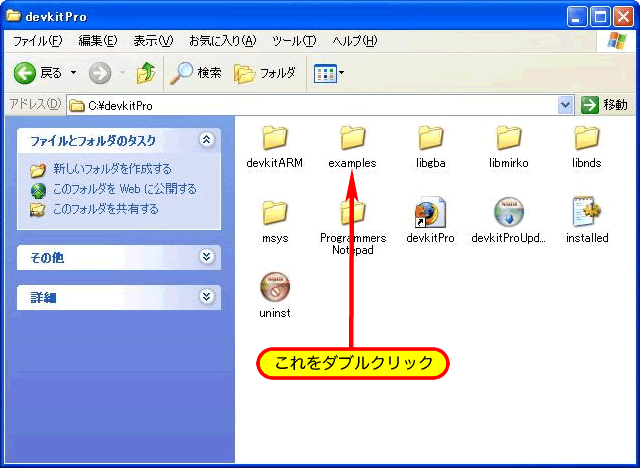Select the installed settings file icon
640x468 pixels.
point(587,212)
